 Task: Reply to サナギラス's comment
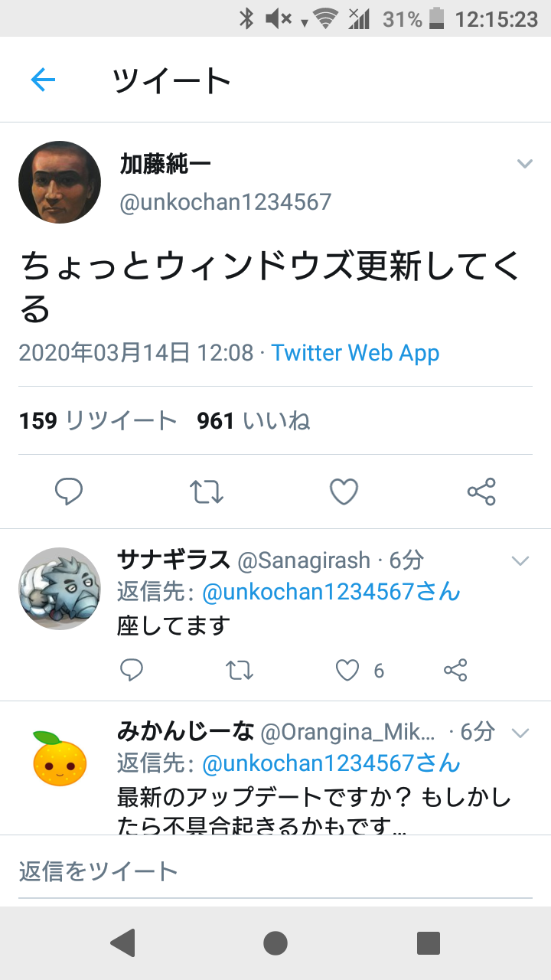(x=132, y=671)
